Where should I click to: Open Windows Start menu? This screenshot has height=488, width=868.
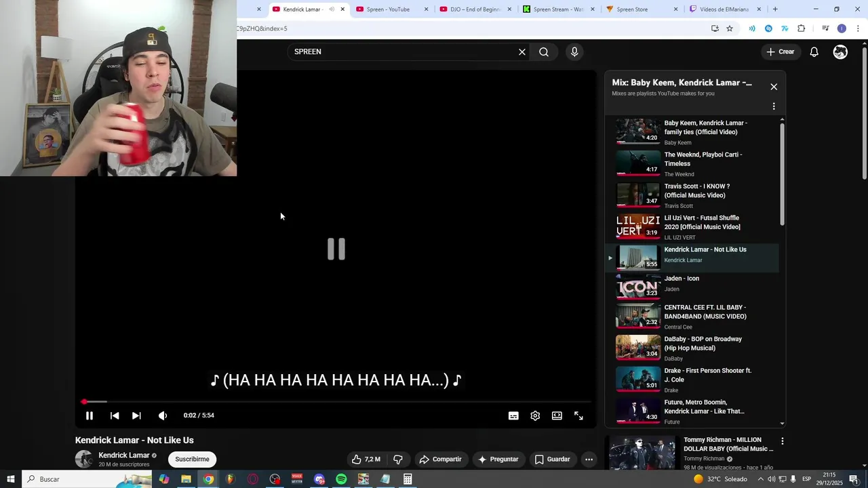click(11, 479)
